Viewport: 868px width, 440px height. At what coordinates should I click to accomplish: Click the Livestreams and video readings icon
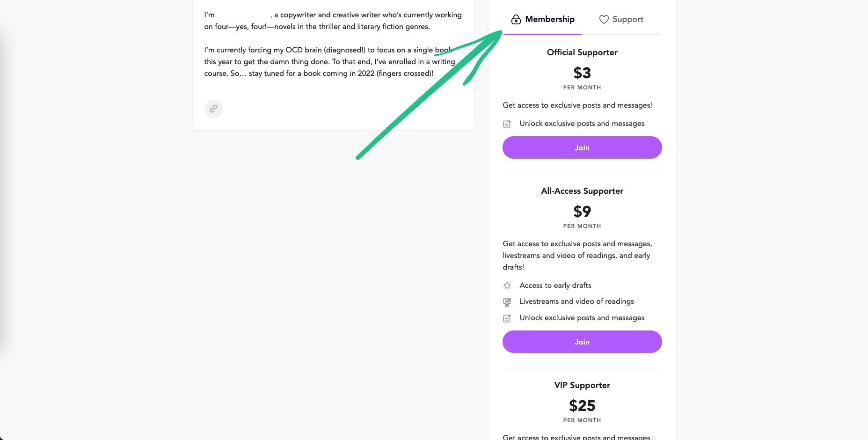tap(507, 302)
